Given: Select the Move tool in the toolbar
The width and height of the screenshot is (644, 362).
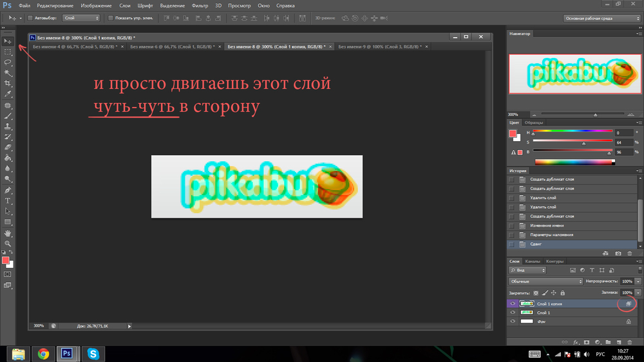Looking at the screenshot, I should [x=8, y=41].
